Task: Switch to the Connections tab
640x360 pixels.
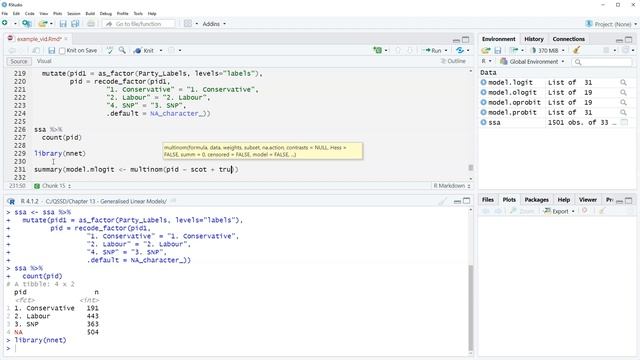Action: (569, 39)
